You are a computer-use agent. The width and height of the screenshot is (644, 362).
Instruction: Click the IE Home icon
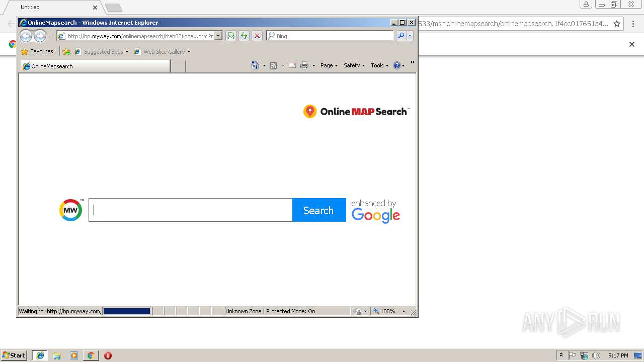point(255,65)
